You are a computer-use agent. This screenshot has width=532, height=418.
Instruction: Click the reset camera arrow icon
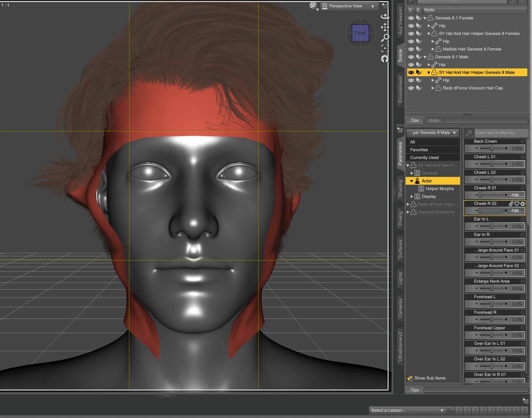[x=385, y=59]
